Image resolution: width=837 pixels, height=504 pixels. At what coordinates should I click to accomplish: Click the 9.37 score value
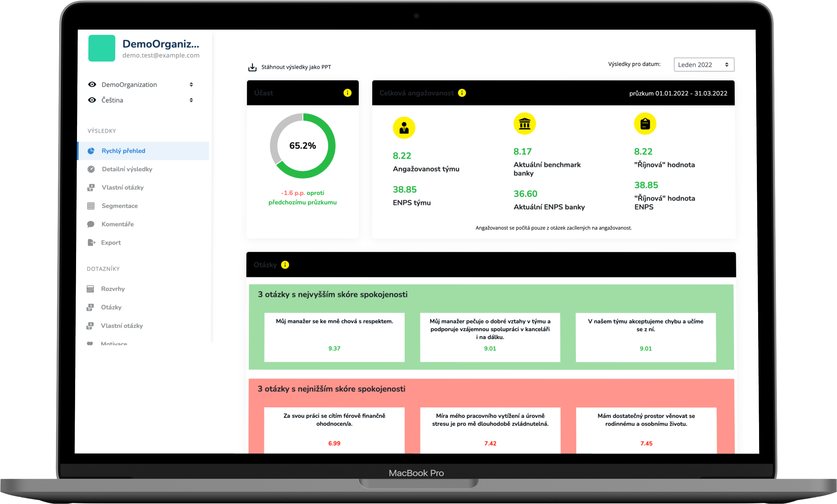pos(334,349)
